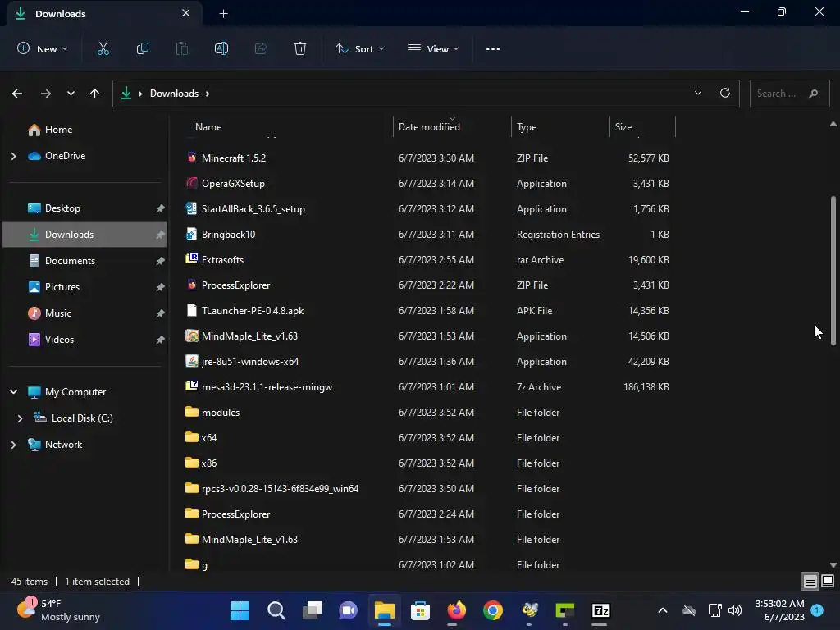Screen dimensions: 840x630
Task: Expand the Local Disk (C:) node
Action: click(x=20, y=418)
